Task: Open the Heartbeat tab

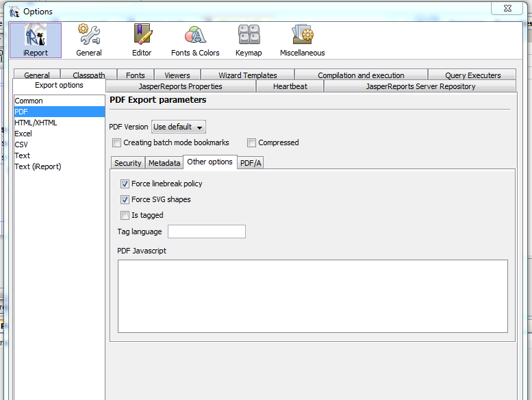Action: click(x=290, y=86)
